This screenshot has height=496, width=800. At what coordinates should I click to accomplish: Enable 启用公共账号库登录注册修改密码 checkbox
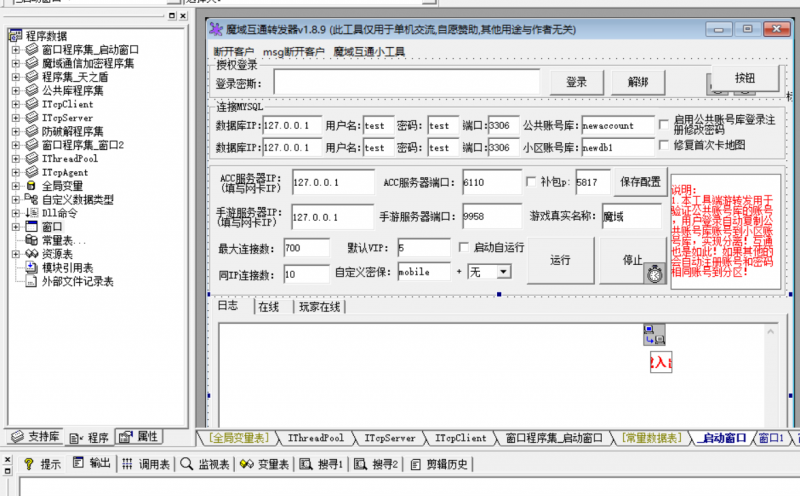pyautogui.click(x=663, y=124)
